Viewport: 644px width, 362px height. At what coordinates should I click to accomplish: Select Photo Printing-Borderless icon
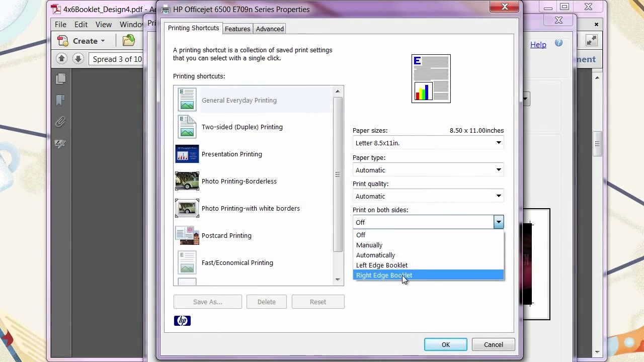pyautogui.click(x=187, y=181)
